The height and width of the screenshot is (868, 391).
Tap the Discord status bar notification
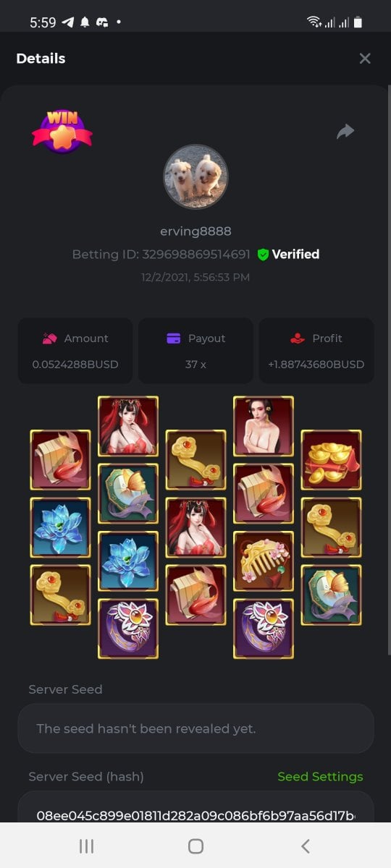tap(101, 22)
